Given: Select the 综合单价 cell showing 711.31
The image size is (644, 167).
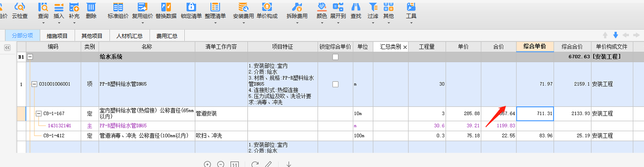Looking at the screenshot, I should [535, 114].
